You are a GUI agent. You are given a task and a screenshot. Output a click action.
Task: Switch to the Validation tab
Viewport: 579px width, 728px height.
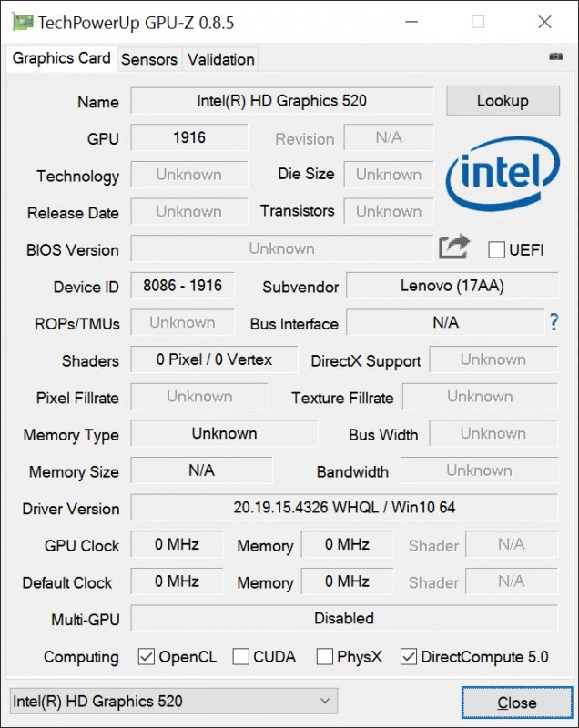(x=220, y=59)
